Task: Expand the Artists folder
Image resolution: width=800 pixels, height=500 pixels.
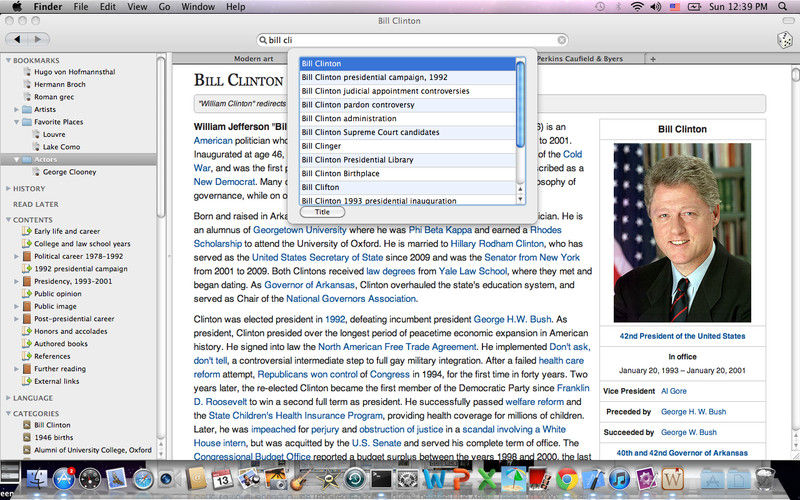Action: (16, 109)
